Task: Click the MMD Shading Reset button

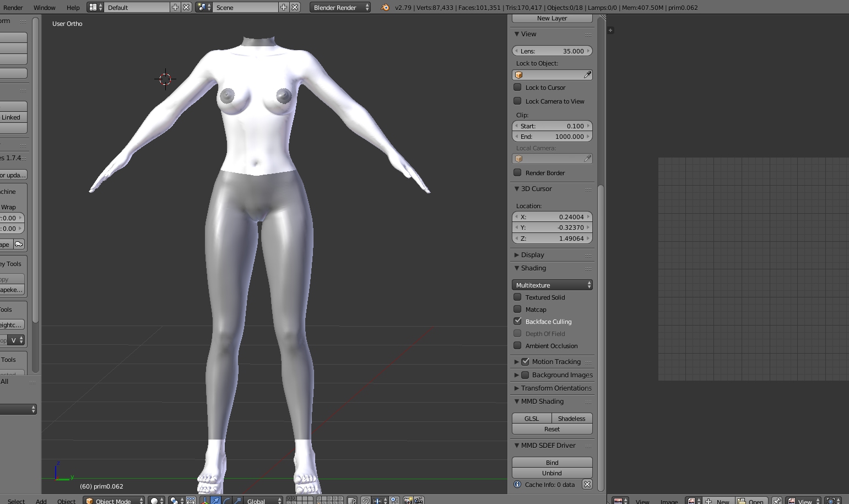Action: point(552,429)
